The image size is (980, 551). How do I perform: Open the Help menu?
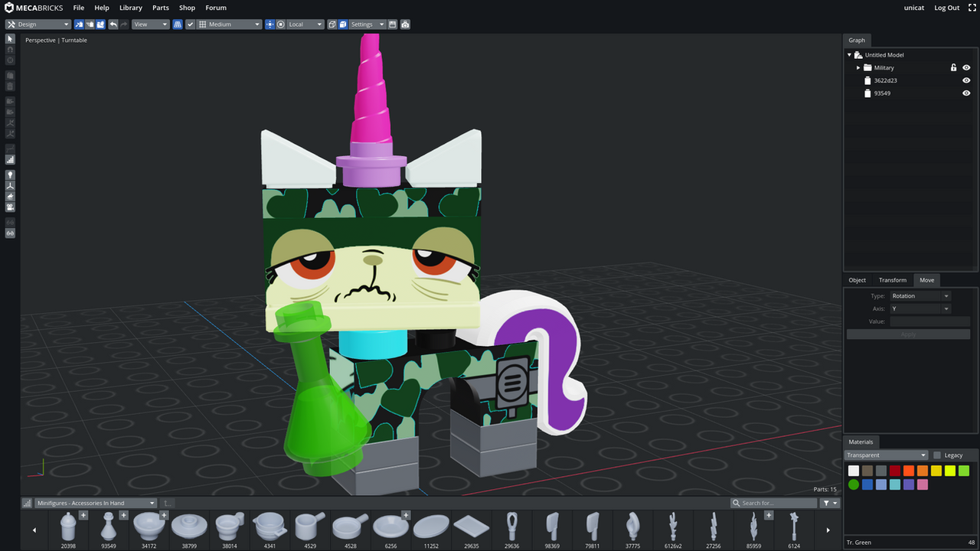coord(102,8)
